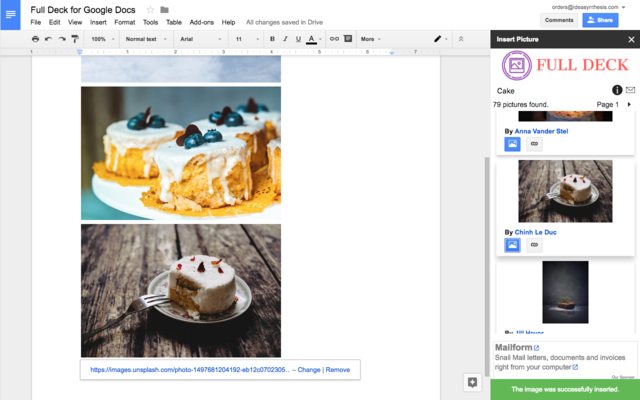Open the text color picker

pyautogui.click(x=314, y=39)
